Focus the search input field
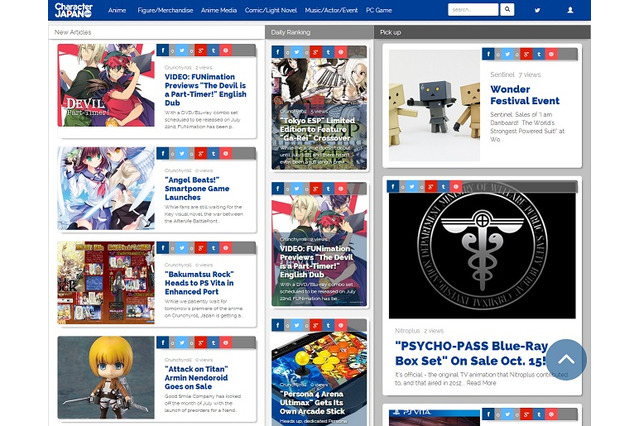 [473, 9]
